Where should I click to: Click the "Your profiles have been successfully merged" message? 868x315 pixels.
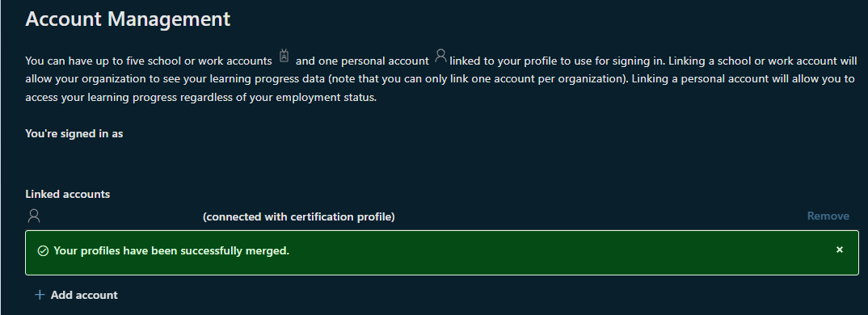[171, 251]
